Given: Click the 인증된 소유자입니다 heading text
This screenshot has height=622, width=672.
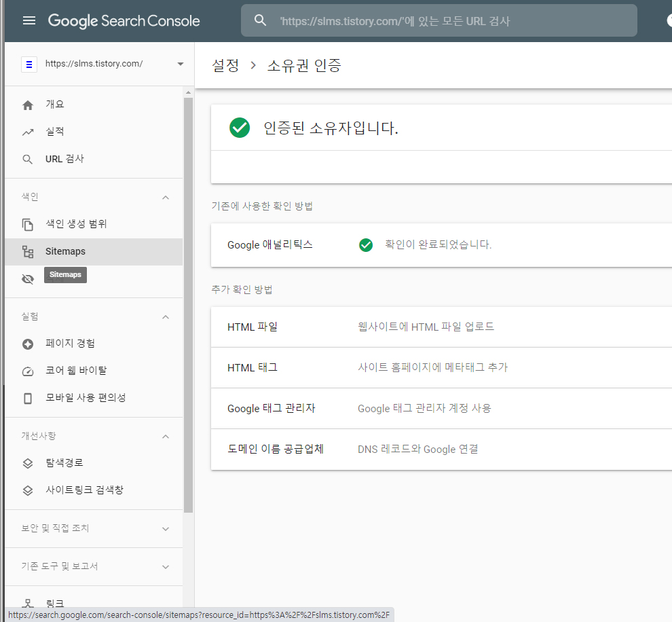Looking at the screenshot, I should (331, 128).
